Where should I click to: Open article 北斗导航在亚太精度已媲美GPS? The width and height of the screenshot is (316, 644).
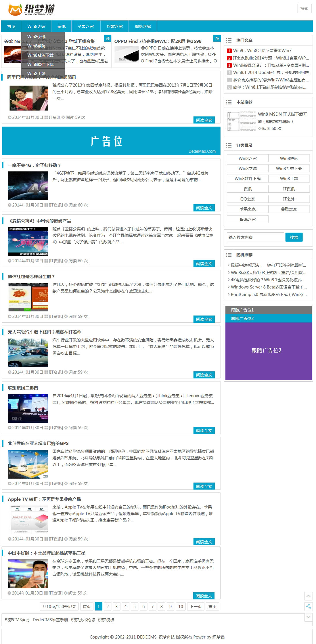coord(38,444)
